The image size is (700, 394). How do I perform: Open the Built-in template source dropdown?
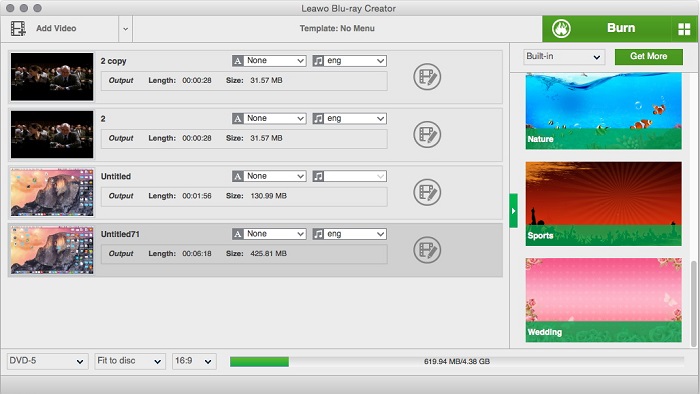point(564,57)
